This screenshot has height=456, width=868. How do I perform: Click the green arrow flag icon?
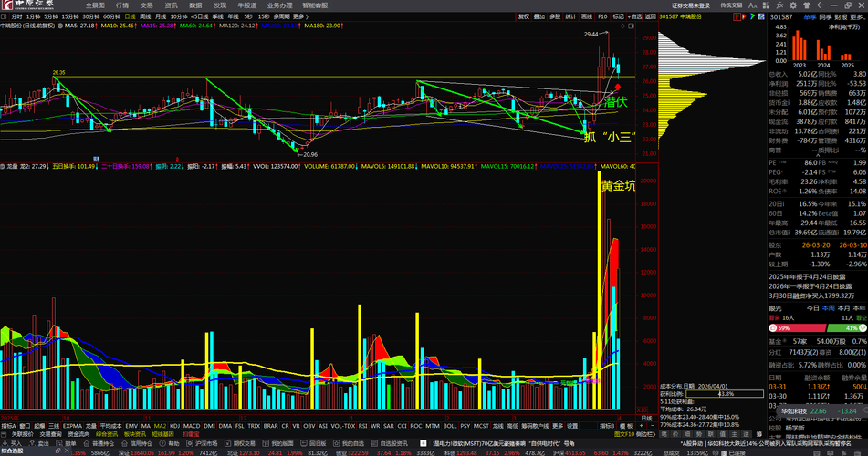tap(752, 16)
